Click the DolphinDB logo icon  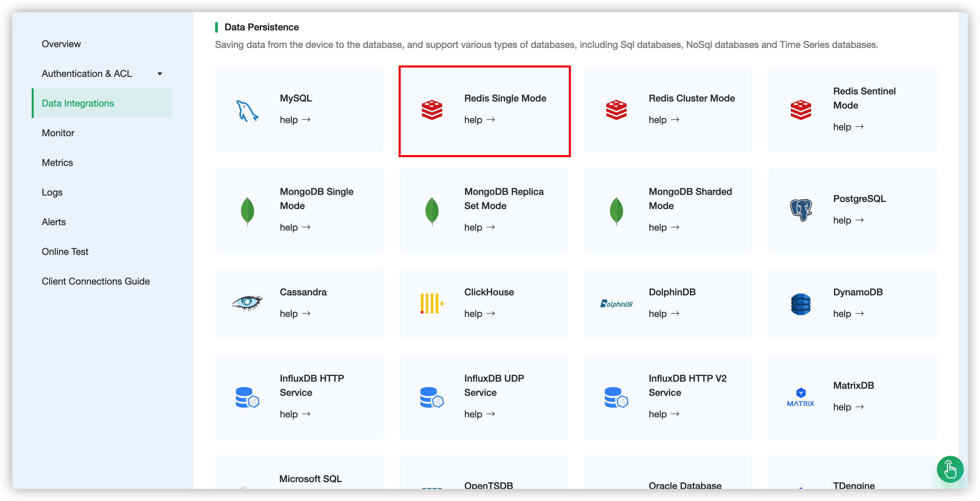(x=616, y=303)
